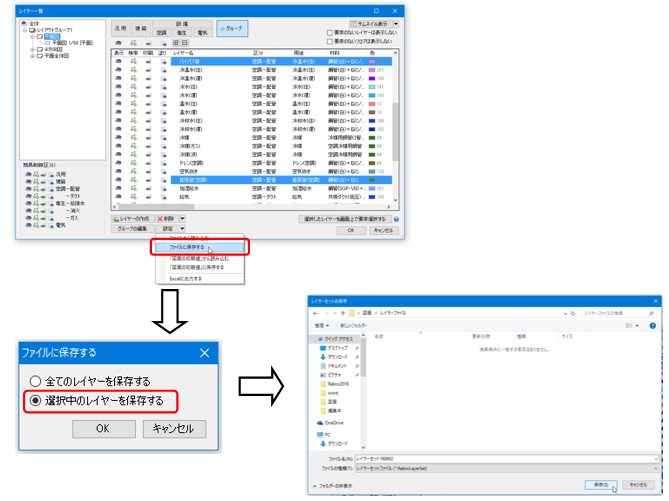Click the up-arrow navigation icon in the save dialog
Screen dimensions: 669x501
342,313
